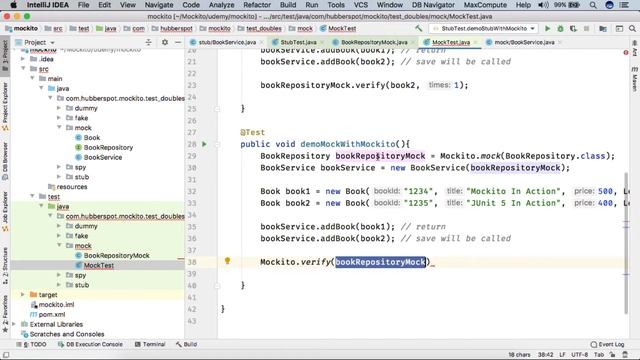Click the intention light bulb on line 38
The height and width of the screenshot is (360, 640).
227,260
